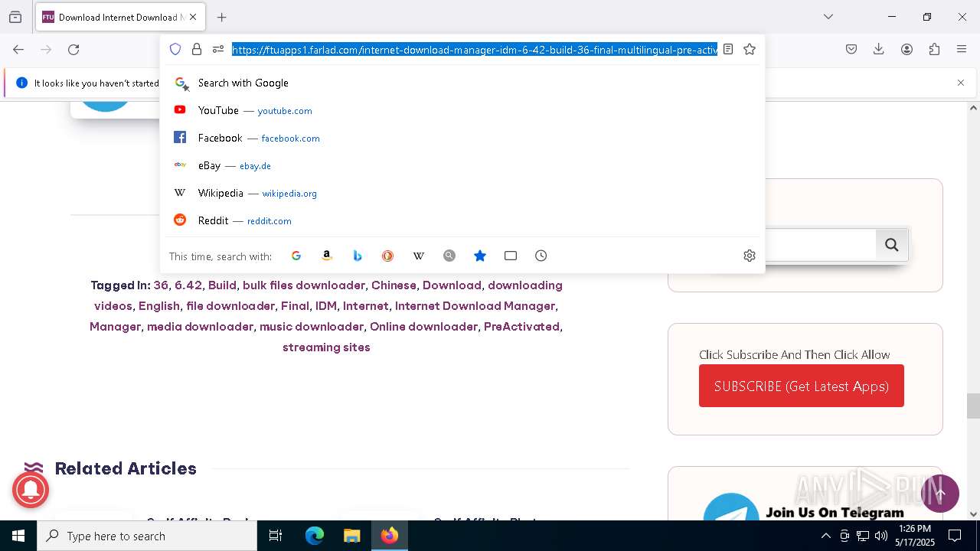Open the Extensions puzzle icon
The image size is (980, 551).
tap(934, 49)
